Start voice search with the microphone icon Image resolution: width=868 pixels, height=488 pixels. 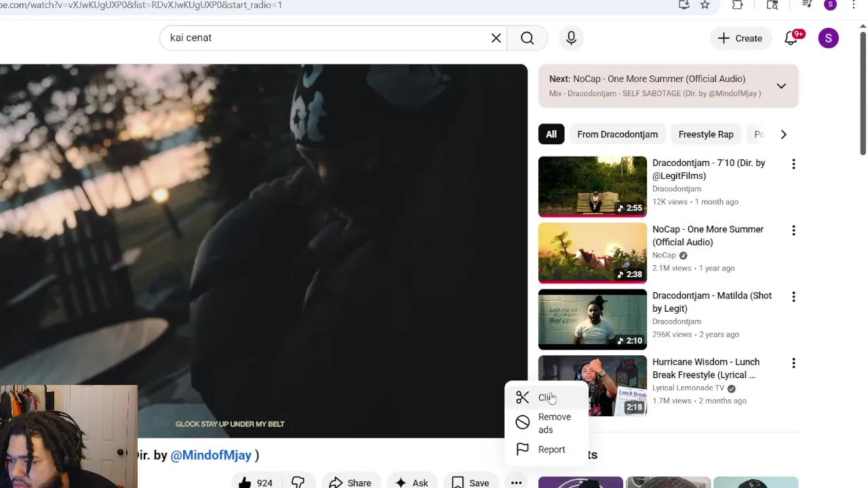[x=571, y=38]
